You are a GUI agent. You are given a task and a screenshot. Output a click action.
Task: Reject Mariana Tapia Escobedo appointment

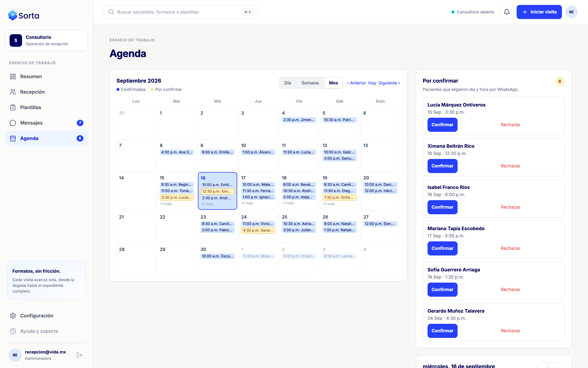click(x=510, y=248)
